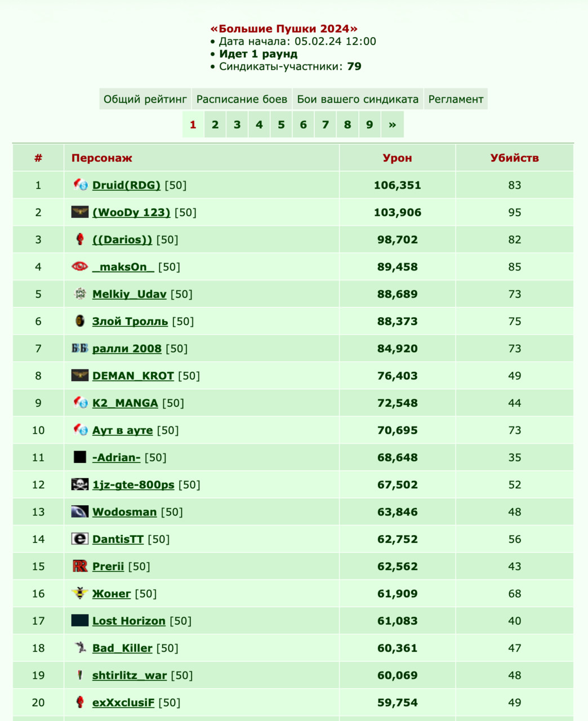This screenshot has width=588, height=721.
Task: Open the Общий рейтинг tab
Action: click(145, 99)
